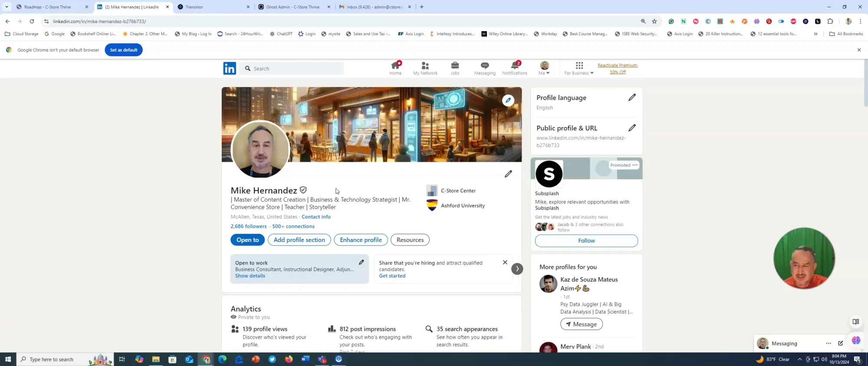Open Messaging icon in top navigation
The height and width of the screenshot is (366, 868).
coord(485,68)
